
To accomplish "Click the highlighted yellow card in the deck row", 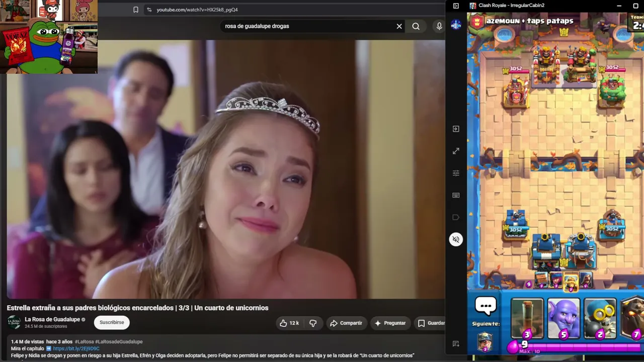I will click(571, 282).
